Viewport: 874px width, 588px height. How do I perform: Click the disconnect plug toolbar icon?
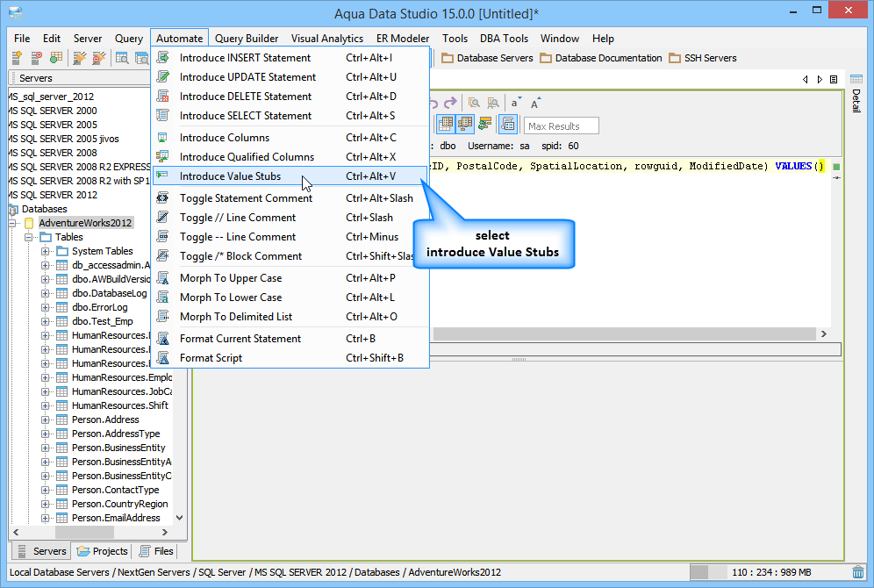(x=99, y=57)
